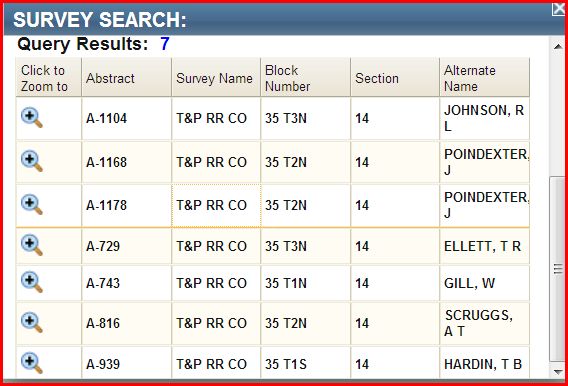The height and width of the screenshot is (386, 568).
Task: Select the T&P RR CO cell of A-1178
Action: point(216,206)
